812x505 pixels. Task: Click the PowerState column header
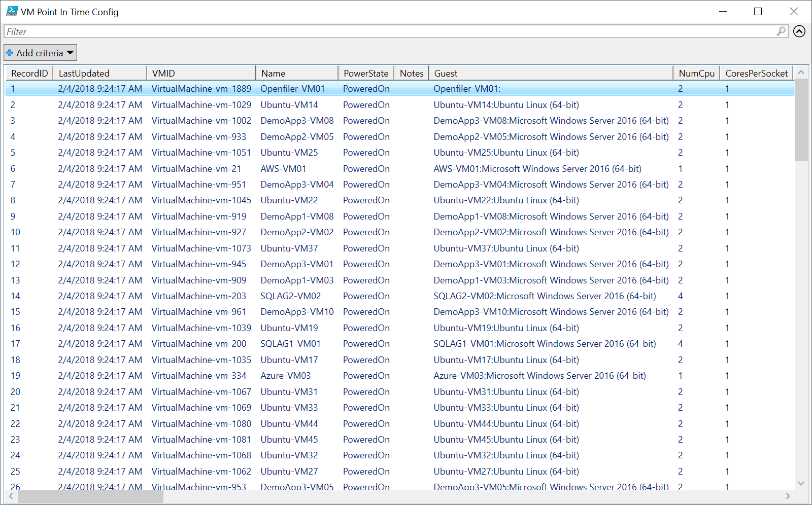(365, 73)
